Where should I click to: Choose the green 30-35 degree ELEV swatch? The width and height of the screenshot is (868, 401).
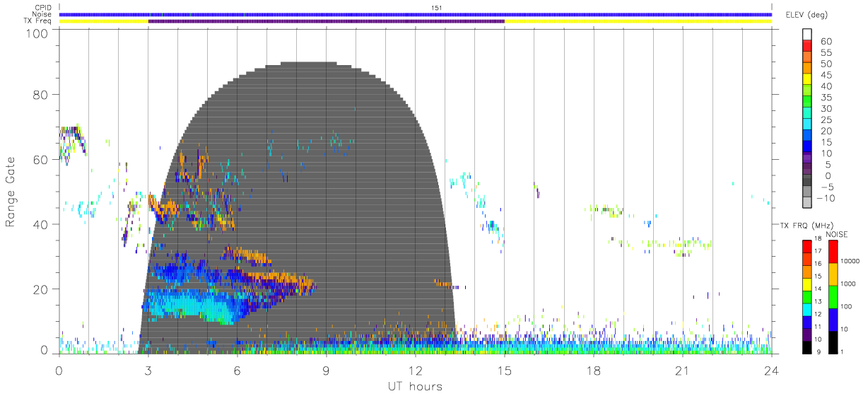click(807, 103)
